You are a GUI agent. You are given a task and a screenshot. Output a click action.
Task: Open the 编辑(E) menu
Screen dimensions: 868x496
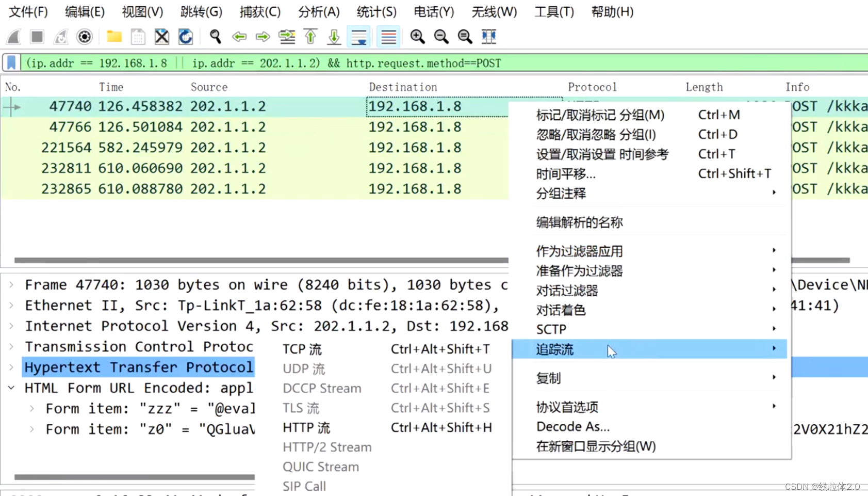(x=85, y=11)
